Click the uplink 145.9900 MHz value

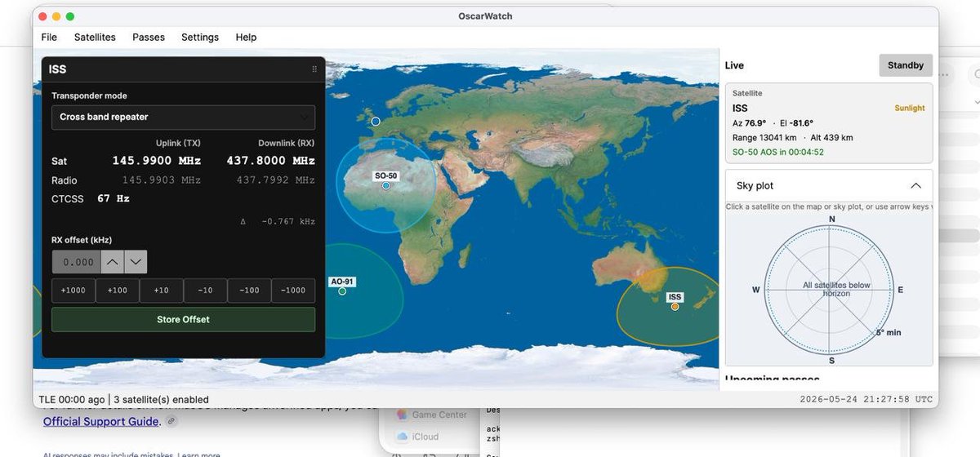(157, 161)
